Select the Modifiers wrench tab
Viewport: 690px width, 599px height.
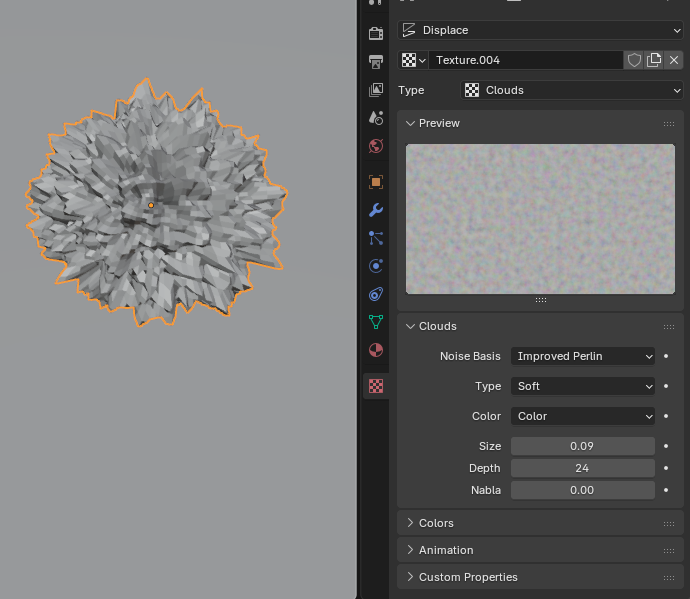point(376,210)
